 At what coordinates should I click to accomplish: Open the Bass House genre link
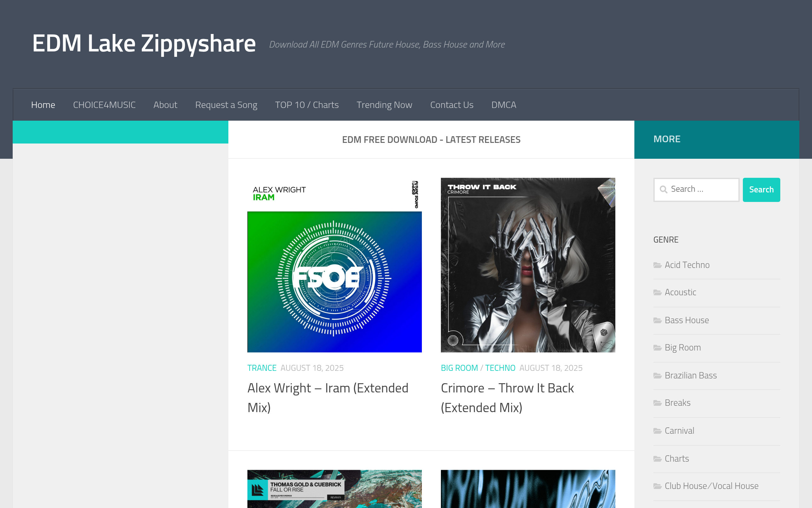click(686, 320)
